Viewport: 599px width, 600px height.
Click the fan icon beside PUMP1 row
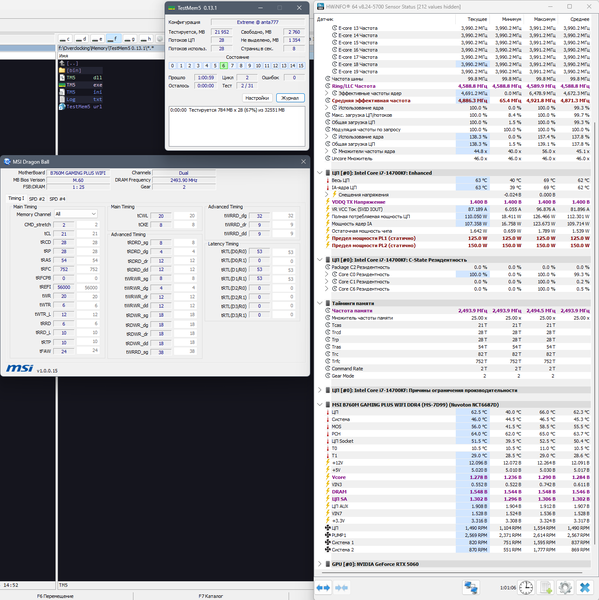click(328, 535)
